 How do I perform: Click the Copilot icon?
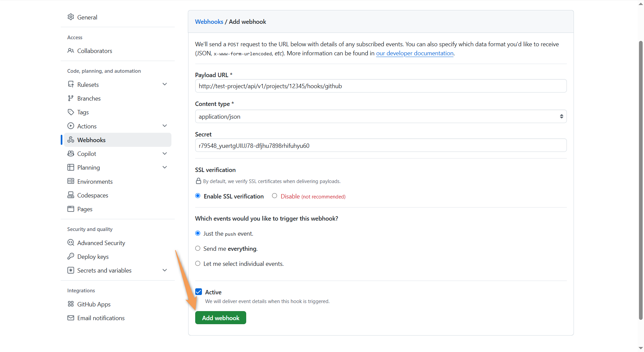pos(70,154)
